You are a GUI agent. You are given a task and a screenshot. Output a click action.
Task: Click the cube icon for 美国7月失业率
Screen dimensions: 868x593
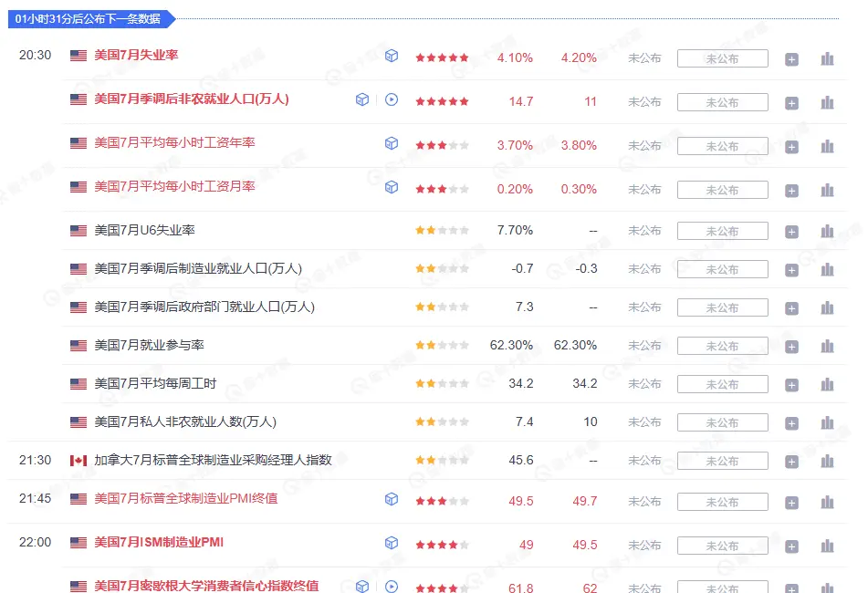pyautogui.click(x=392, y=56)
